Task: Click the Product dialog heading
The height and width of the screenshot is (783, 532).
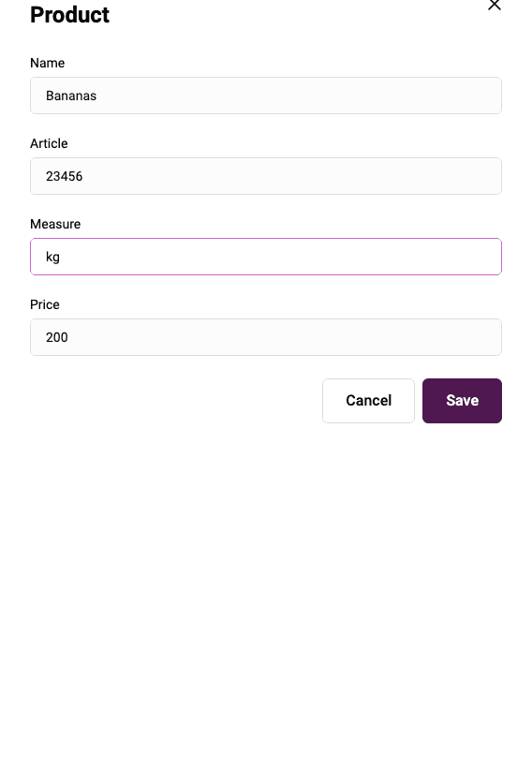Action: click(70, 14)
